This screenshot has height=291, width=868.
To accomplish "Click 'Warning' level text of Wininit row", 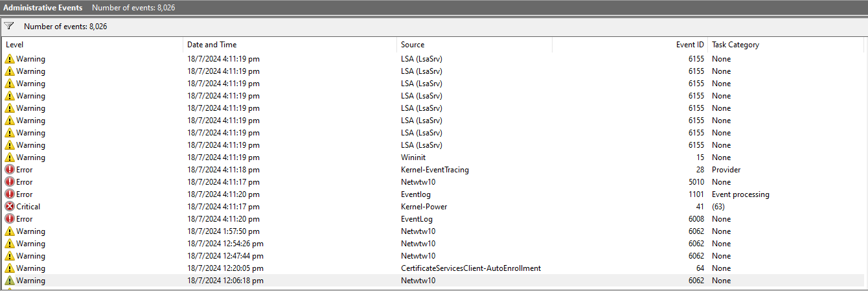I will click(30, 157).
